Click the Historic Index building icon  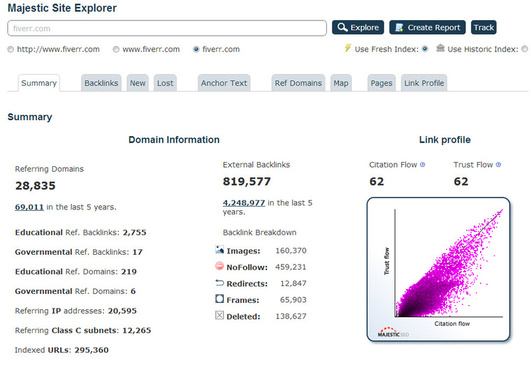coord(440,48)
